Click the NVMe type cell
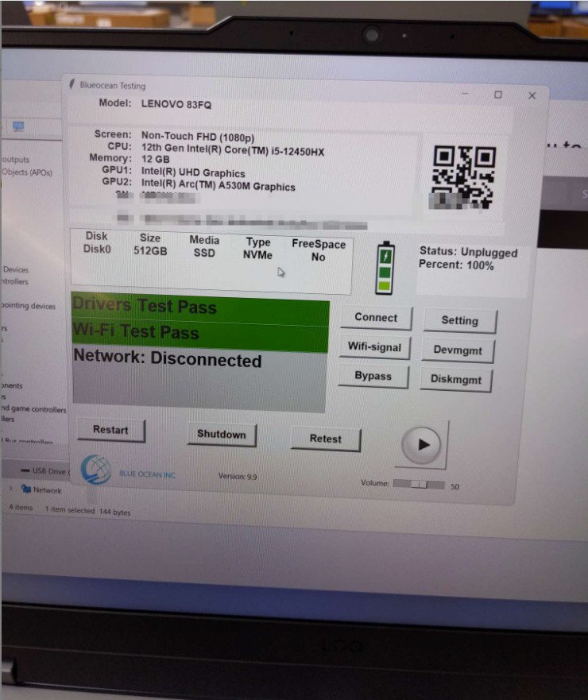The image size is (588, 700). [x=257, y=255]
